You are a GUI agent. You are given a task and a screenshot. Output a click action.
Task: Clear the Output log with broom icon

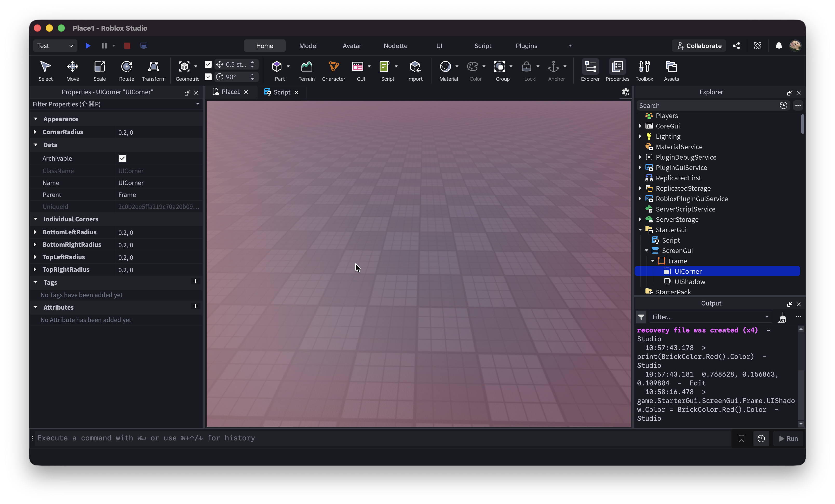click(x=782, y=317)
